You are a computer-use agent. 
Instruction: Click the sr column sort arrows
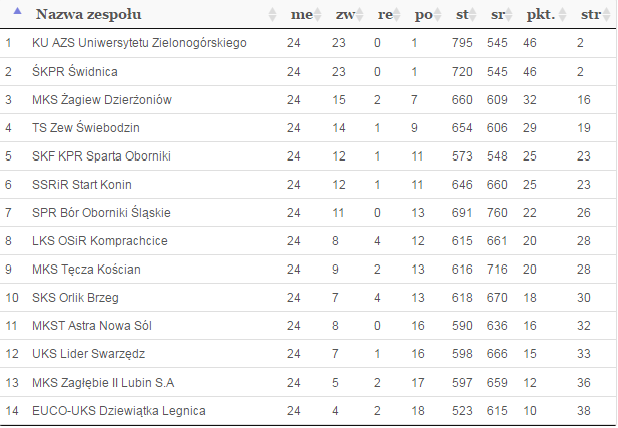[x=509, y=15]
